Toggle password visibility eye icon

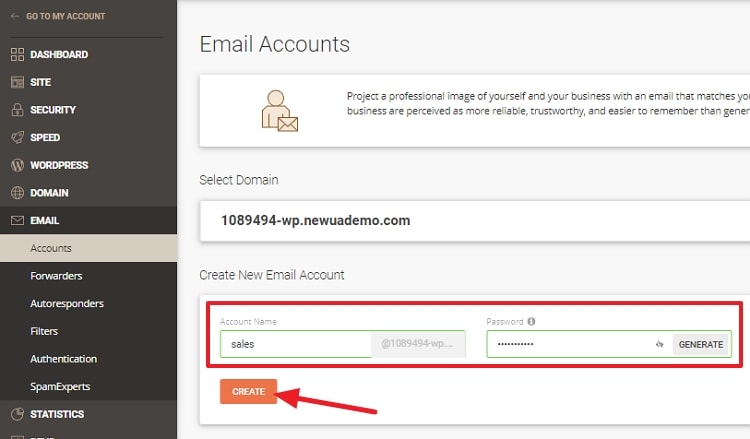[x=660, y=344]
